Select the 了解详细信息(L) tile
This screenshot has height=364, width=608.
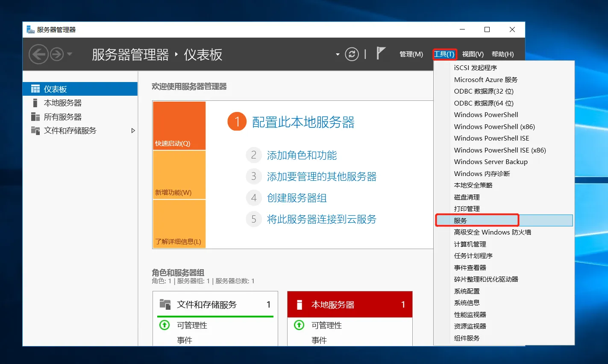tap(179, 223)
